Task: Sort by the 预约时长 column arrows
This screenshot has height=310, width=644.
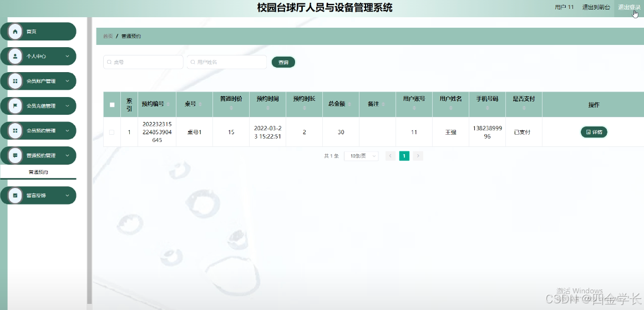Action: 305,108
